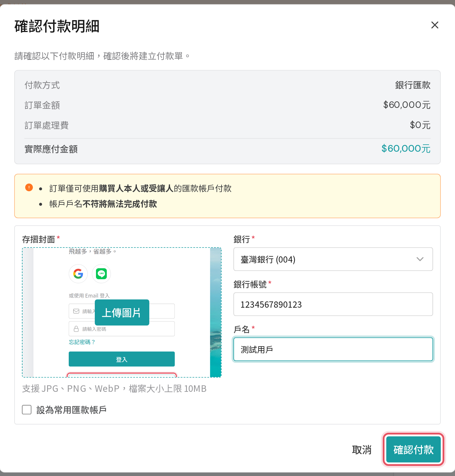Check the 設為常用匯款帳戶 checkbox

pos(27,410)
